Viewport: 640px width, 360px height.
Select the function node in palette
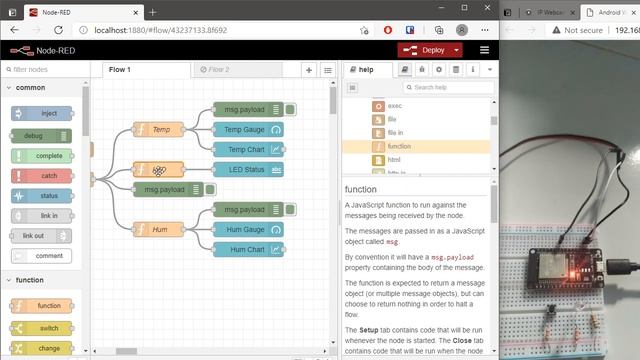point(42,306)
